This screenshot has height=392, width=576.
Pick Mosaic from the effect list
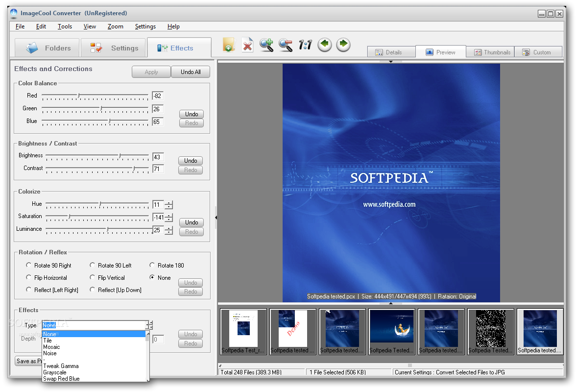(94, 347)
